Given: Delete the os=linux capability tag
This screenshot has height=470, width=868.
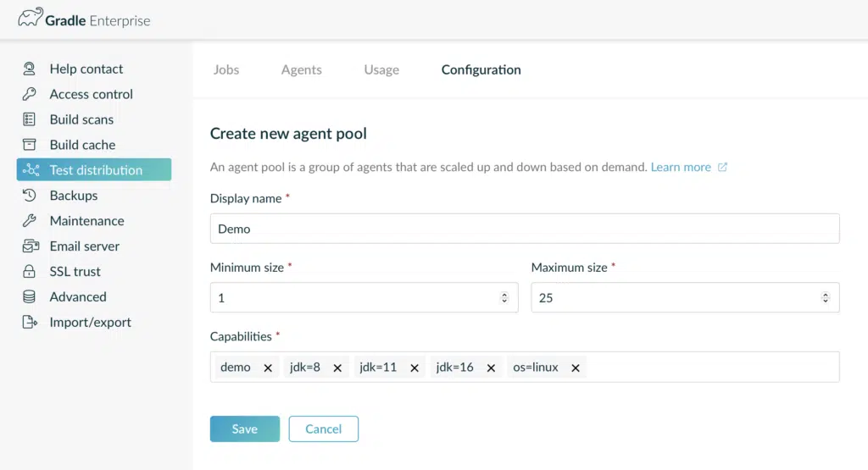Looking at the screenshot, I should pyautogui.click(x=576, y=368).
